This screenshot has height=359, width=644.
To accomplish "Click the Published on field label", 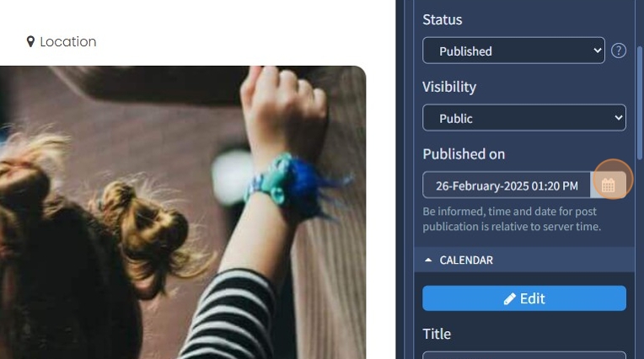I will pyautogui.click(x=464, y=154).
